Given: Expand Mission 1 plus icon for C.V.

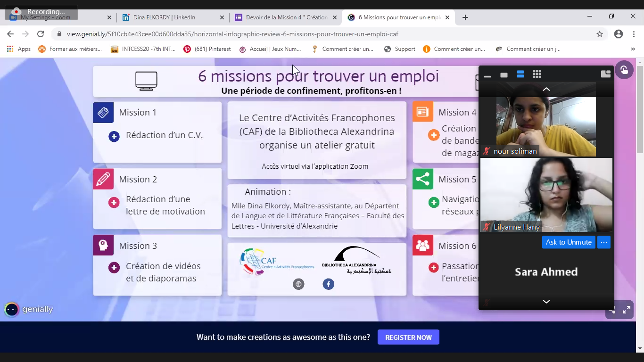Looking at the screenshot, I should coord(114,136).
